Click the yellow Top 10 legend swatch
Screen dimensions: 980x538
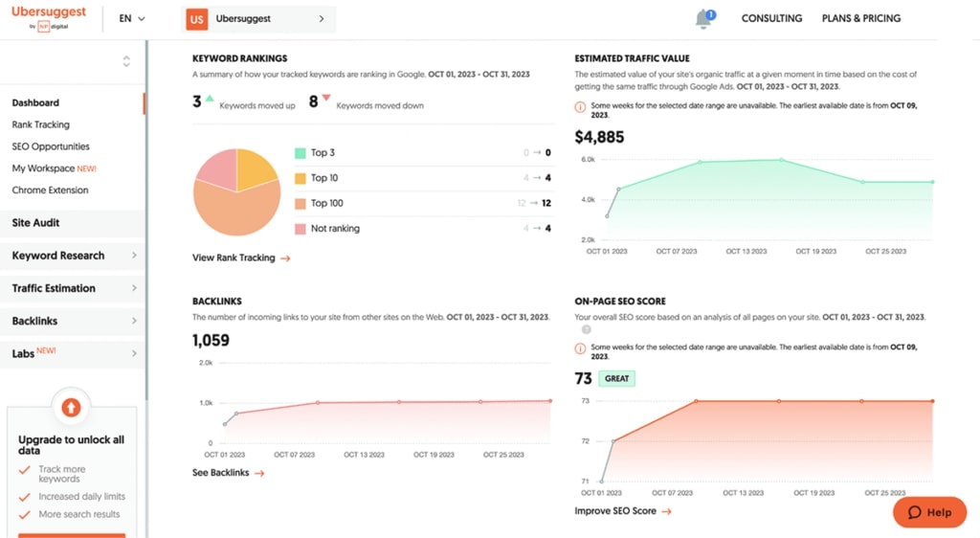point(300,178)
